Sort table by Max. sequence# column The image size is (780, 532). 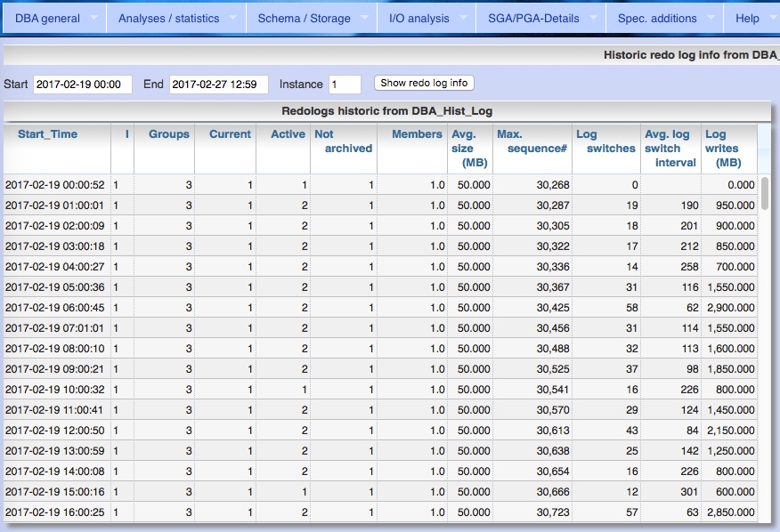532,141
